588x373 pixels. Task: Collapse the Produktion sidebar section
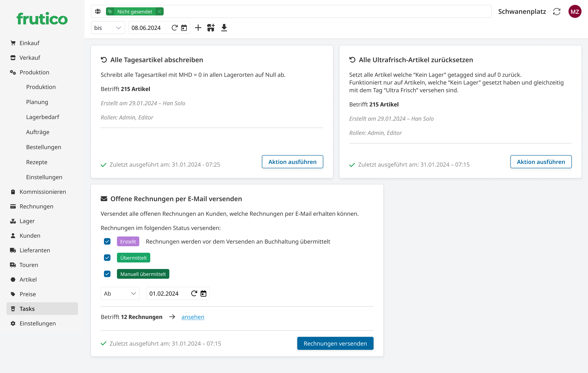[x=34, y=72]
